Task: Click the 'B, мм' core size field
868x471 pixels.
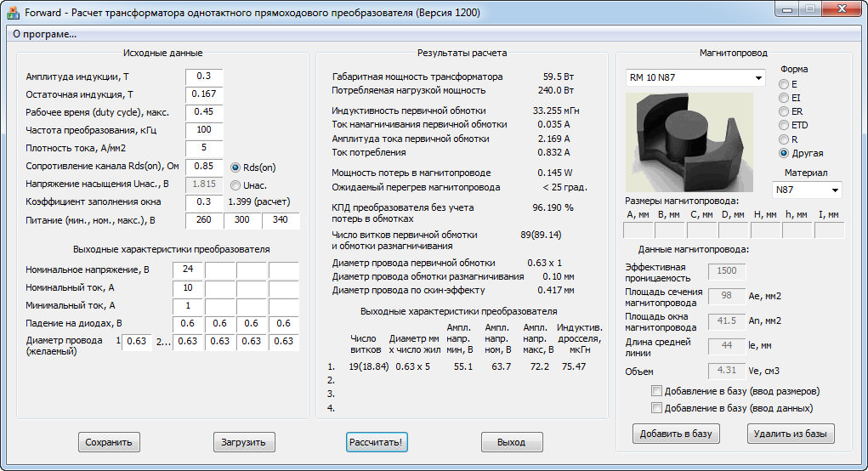Action: click(x=670, y=230)
